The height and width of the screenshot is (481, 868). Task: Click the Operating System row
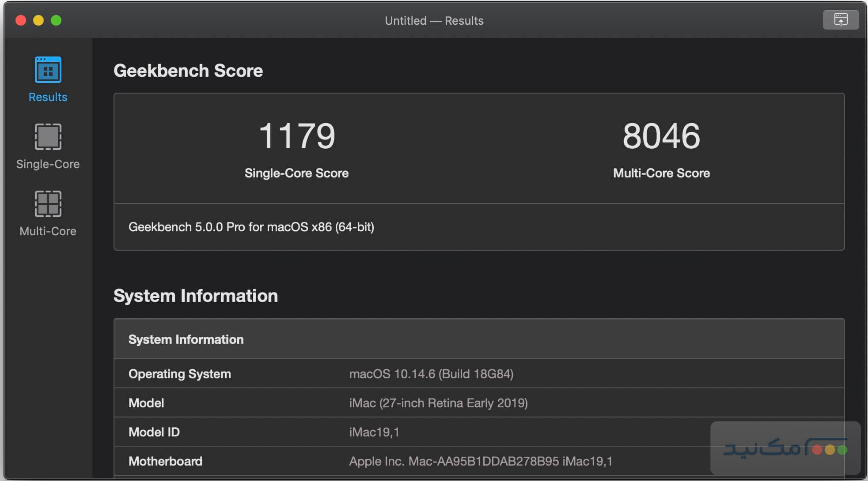point(179,374)
